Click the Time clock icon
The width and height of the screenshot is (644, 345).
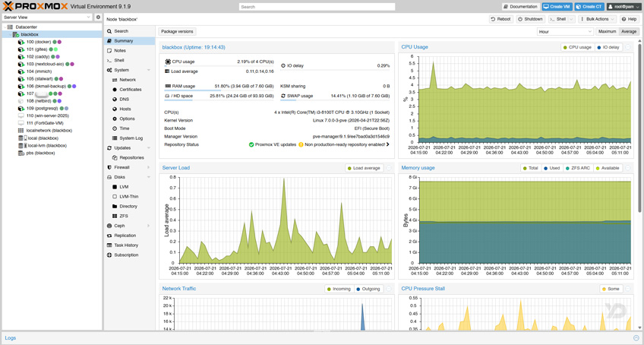[x=115, y=128]
